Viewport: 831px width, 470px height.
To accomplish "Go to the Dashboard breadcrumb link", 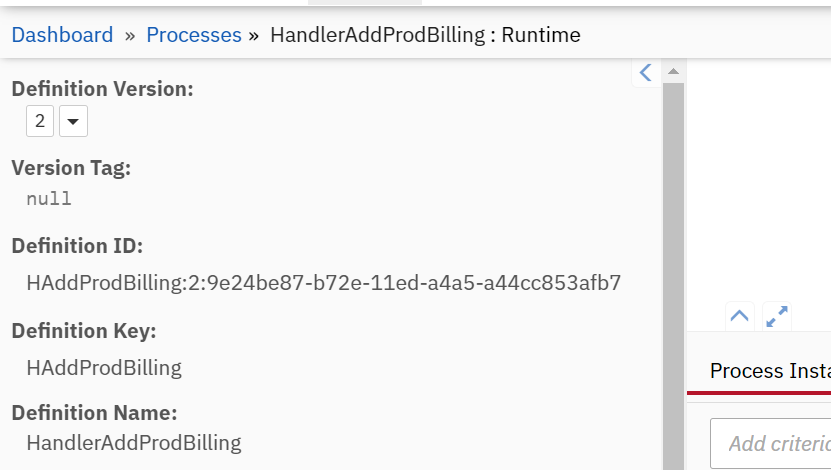I will coord(62,35).
